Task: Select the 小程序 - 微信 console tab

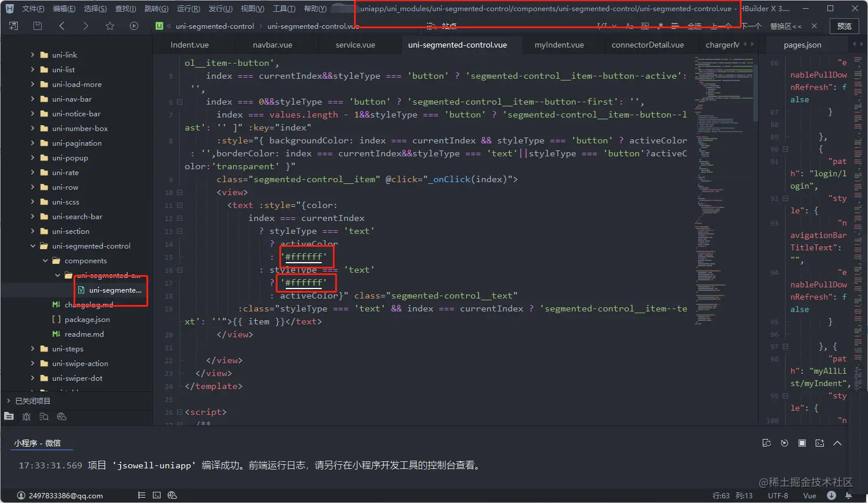Action: click(37, 443)
